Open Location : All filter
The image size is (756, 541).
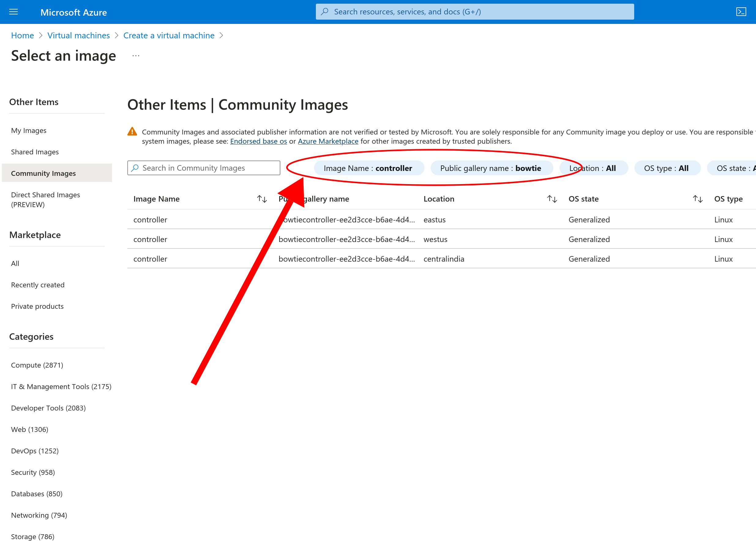click(x=593, y=168)
